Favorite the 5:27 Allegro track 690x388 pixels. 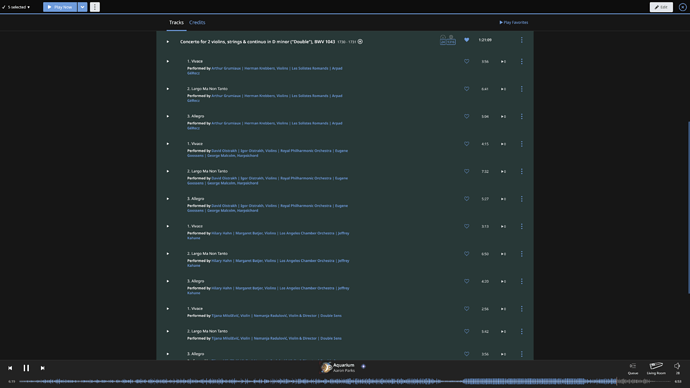click(x=466, y=199)
